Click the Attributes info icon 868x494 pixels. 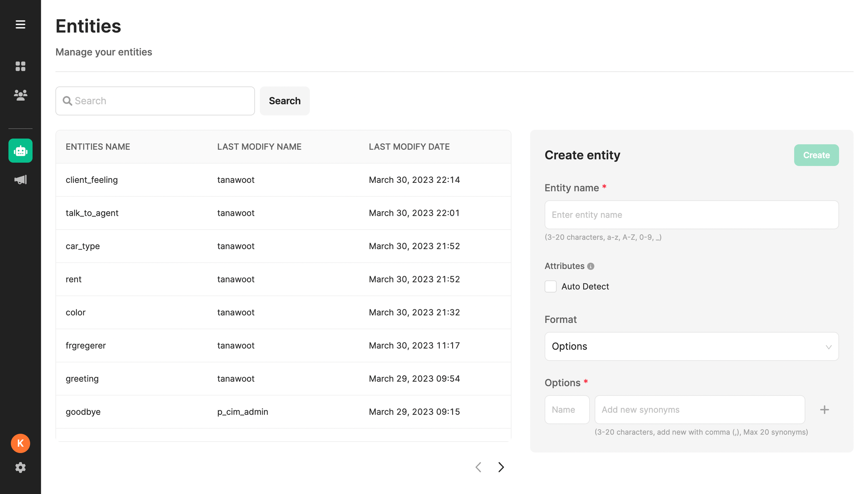coord(590,266)
